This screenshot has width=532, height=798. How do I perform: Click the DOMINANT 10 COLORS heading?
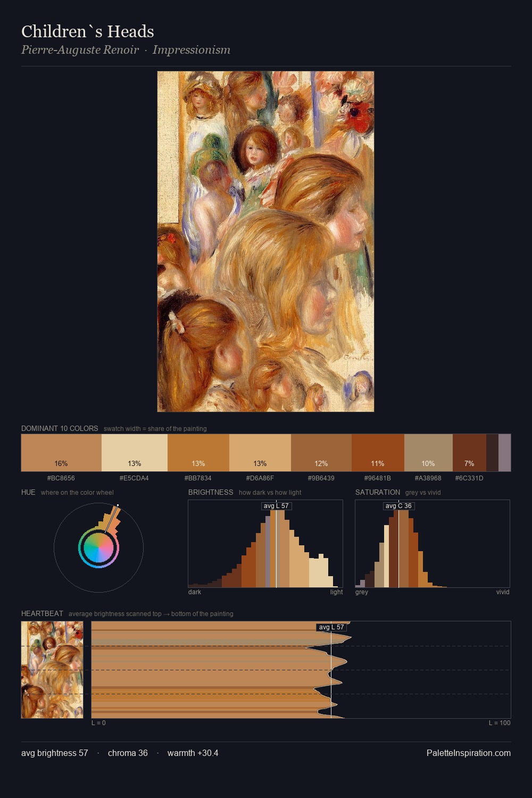click(60, 428)
